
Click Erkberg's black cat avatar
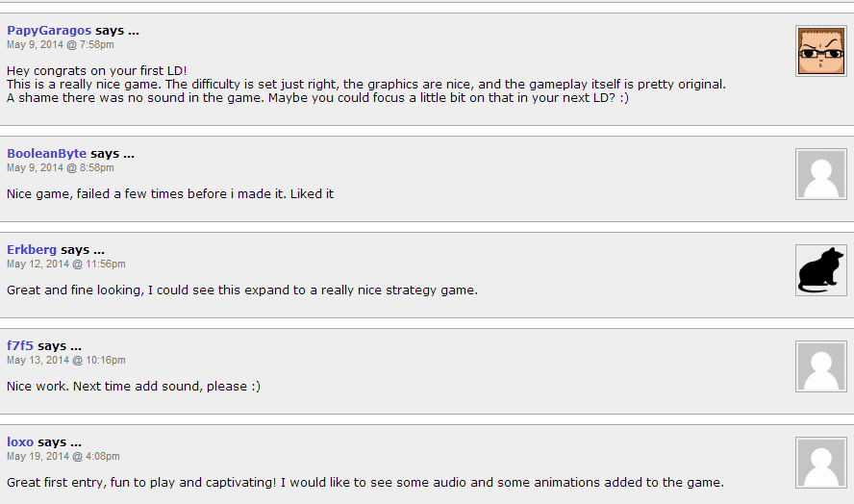coord(820,270)
